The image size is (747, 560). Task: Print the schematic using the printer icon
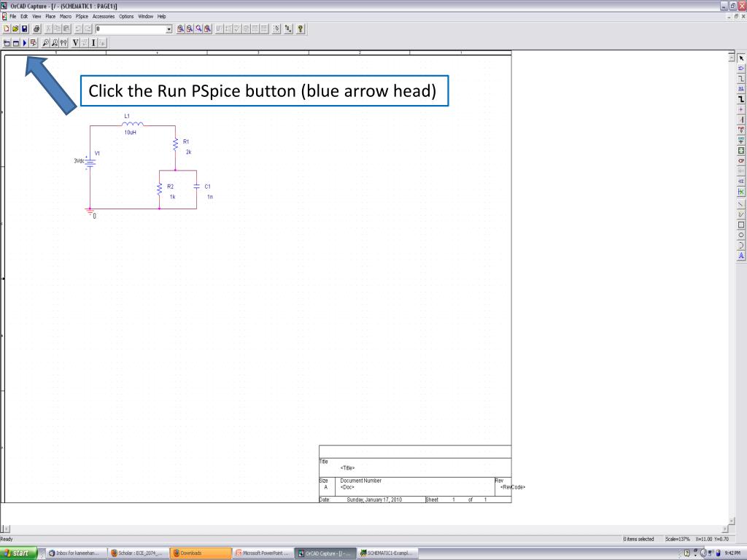click(x=36, y=29)
